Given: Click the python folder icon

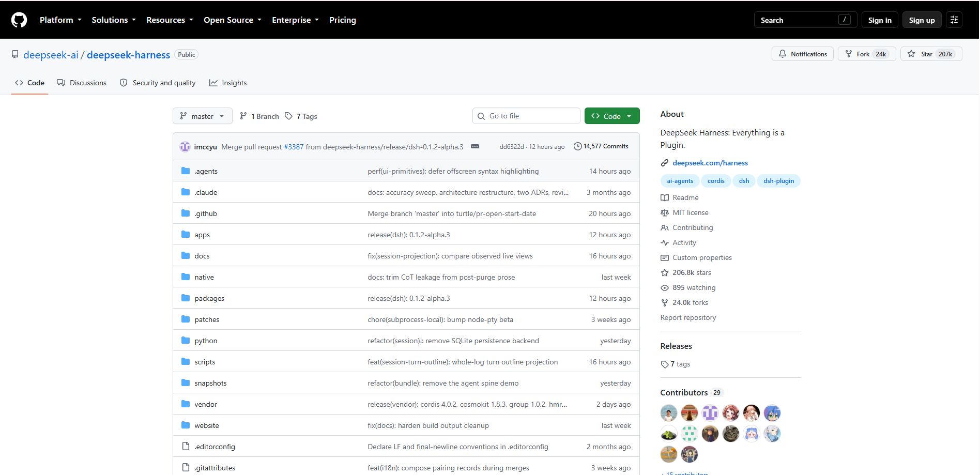Looking at the screenshot, I should pyautogui.click(x=186, y=341).
